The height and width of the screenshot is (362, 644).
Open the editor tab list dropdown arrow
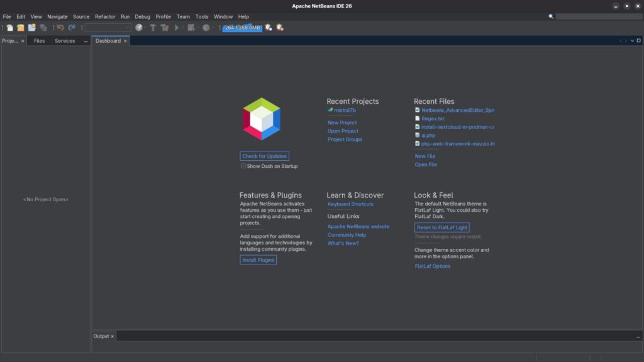click(631, 40)
